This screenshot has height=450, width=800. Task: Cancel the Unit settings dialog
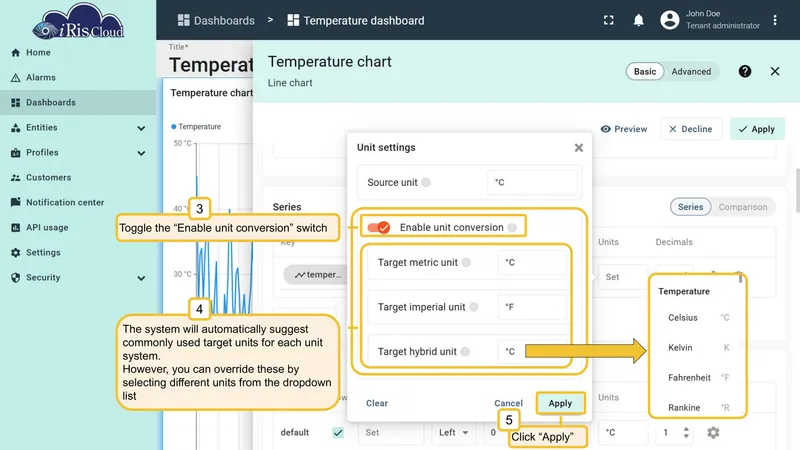508,403
